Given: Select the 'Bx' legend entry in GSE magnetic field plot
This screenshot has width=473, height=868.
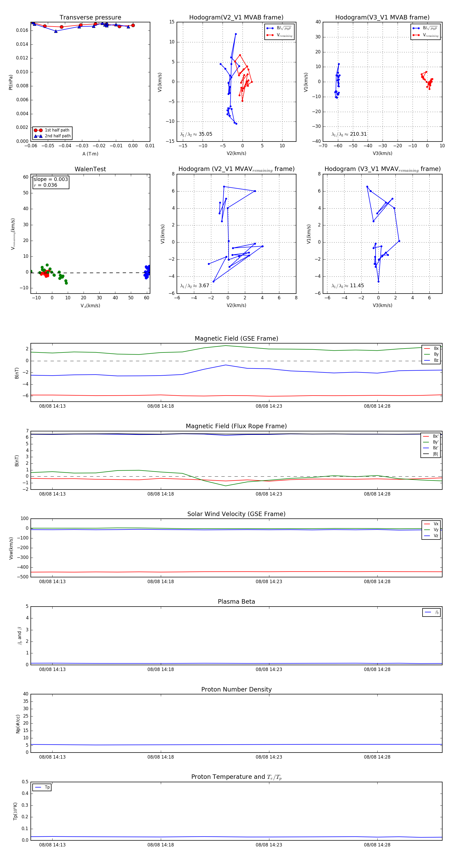Looking at the screenshot, I should [431, 349].
